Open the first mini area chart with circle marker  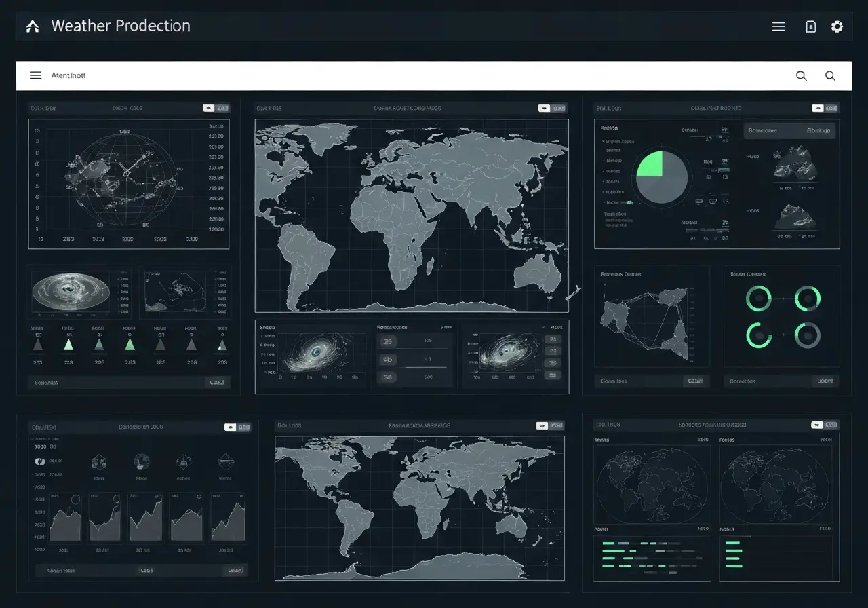(x=65, y=517)
